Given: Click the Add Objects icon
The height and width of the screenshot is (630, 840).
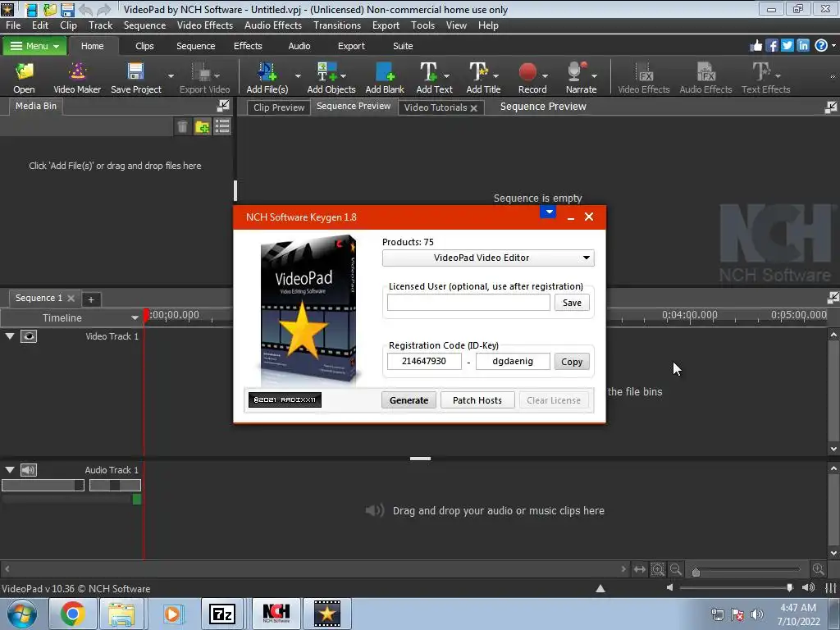Looking at the screenshot, I should pos(326,71).
